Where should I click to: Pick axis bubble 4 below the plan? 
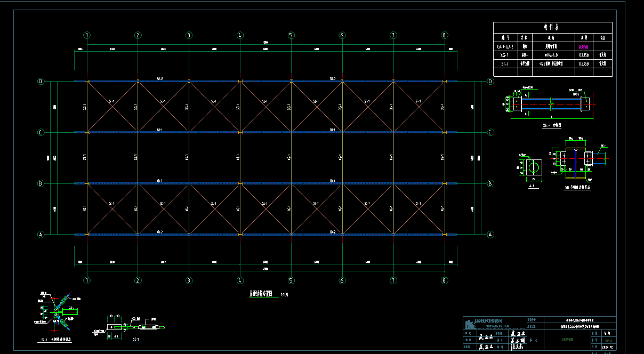[x=240, y=280]
